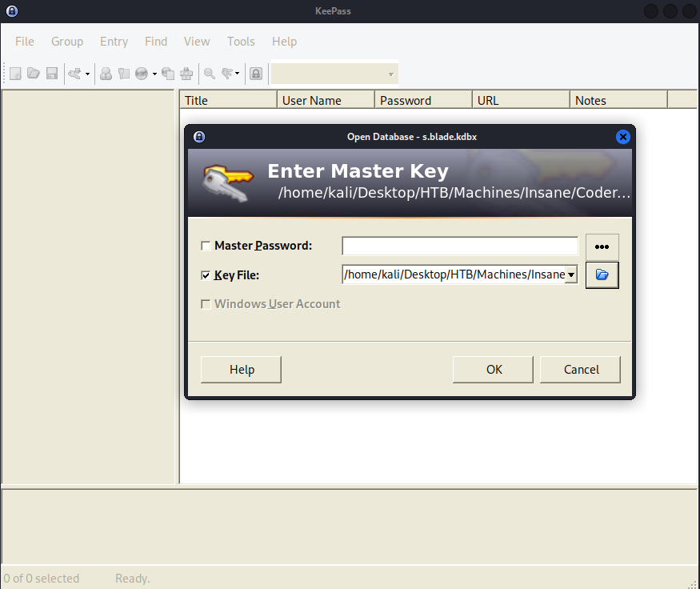Screen dimensions: 700x589
Task: Click the secondary master password entry icon
Action: pos(602,246)
